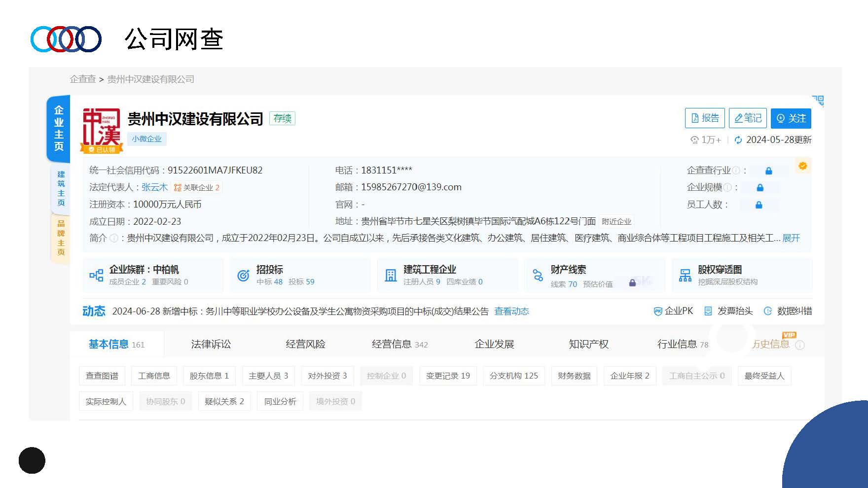
Task: Click lock icon beside 员工人数
Action: 759,205
